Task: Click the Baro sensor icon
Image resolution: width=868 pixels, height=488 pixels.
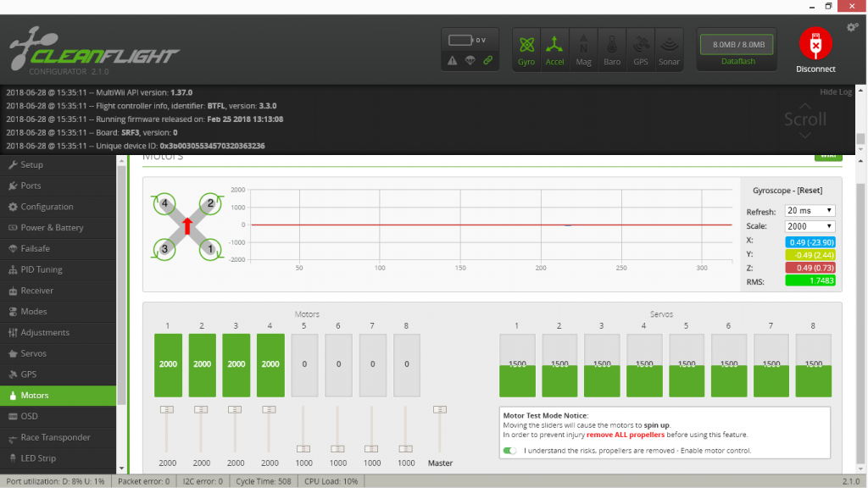Action: [612, 48]
